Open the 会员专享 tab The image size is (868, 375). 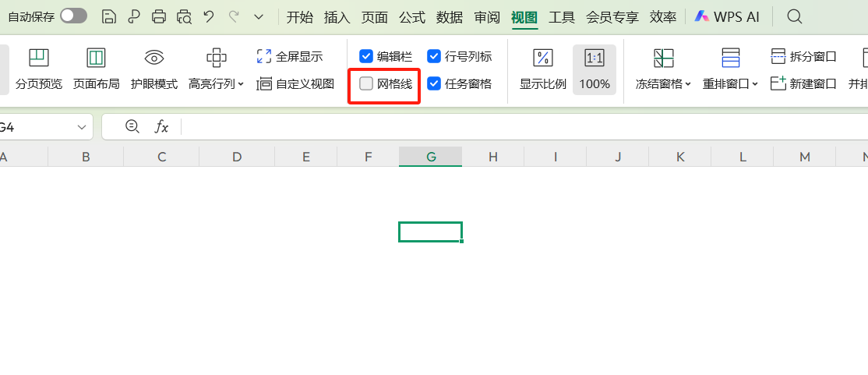click(612, 17)
